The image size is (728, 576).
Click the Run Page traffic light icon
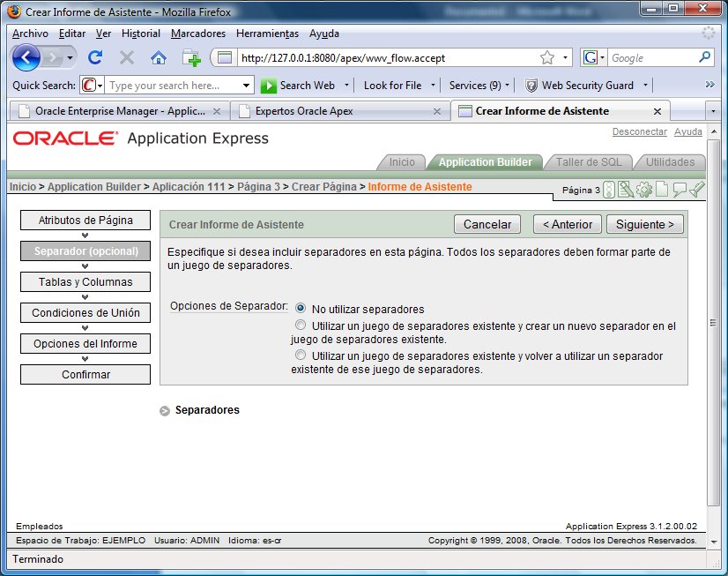coord(609,190)
